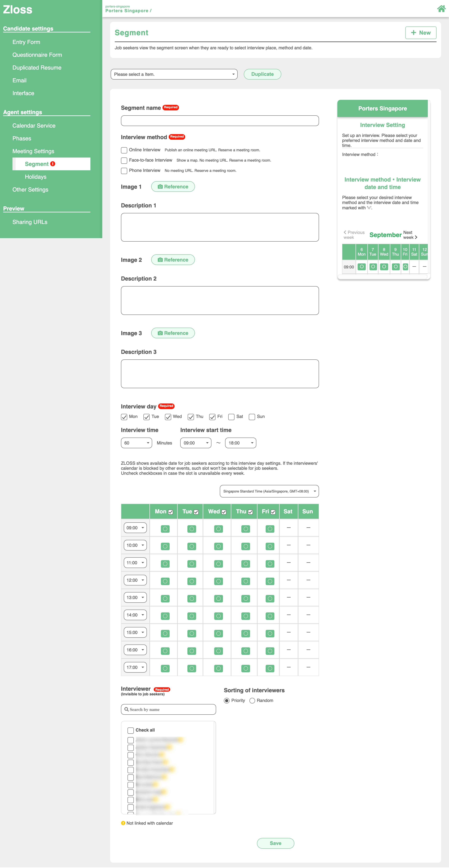Screen dimensions: 449x868
Task: Click the search magnifier in interviewer field
Action: tap(127, 709)
